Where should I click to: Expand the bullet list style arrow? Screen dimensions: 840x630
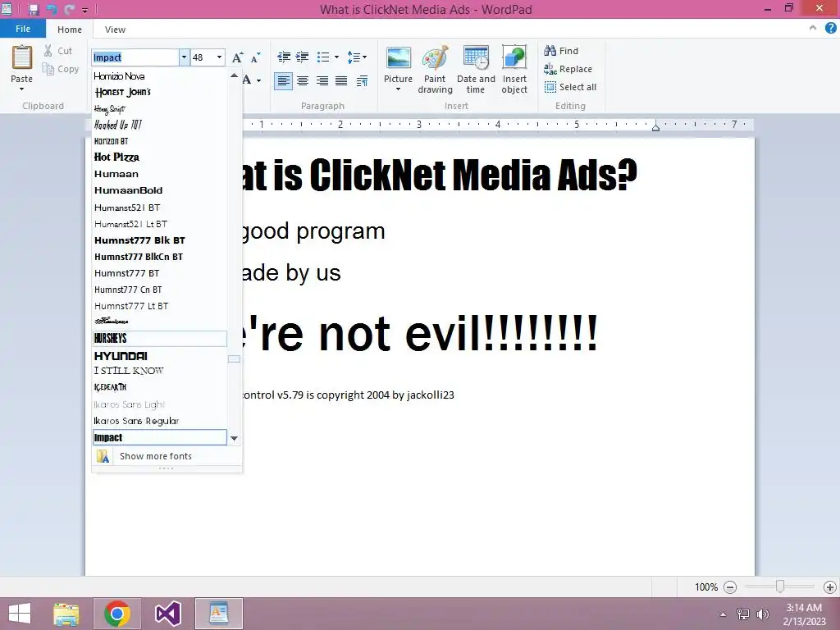pyautogui.click(x=336, y=57)
